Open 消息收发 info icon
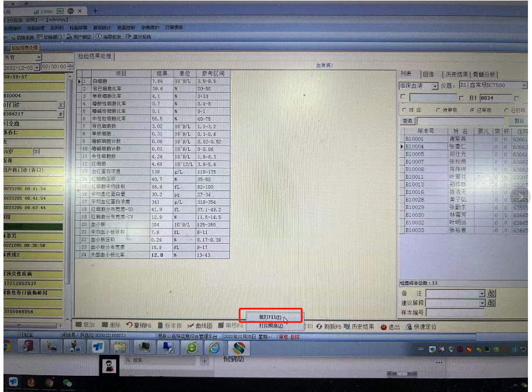 (x=99, y=37)
